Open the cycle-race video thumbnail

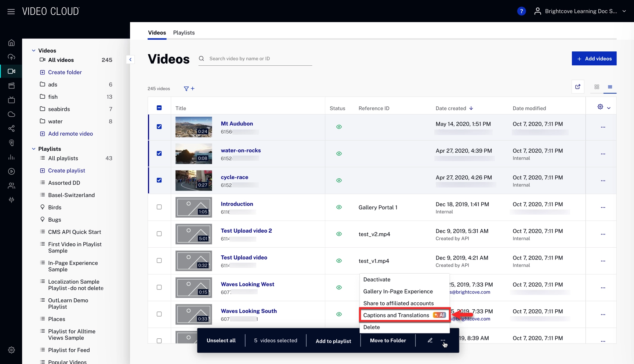point(193,181)
